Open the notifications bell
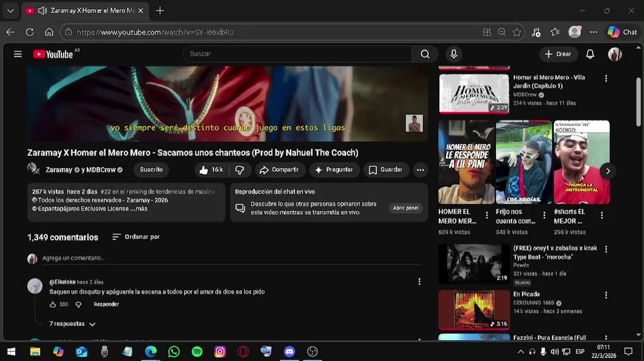The height and width of the screenshot is (361, 644). 590,54
